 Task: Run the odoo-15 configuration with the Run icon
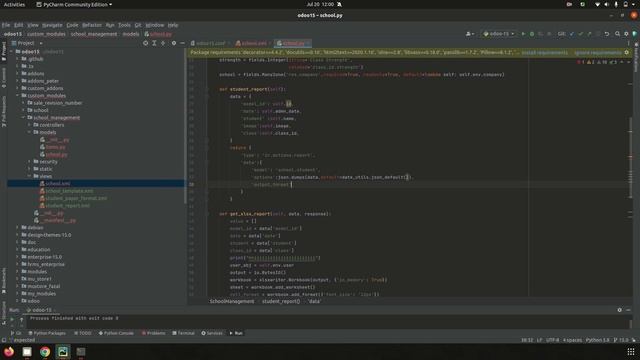pyautogui.click(x=523, y=34)
